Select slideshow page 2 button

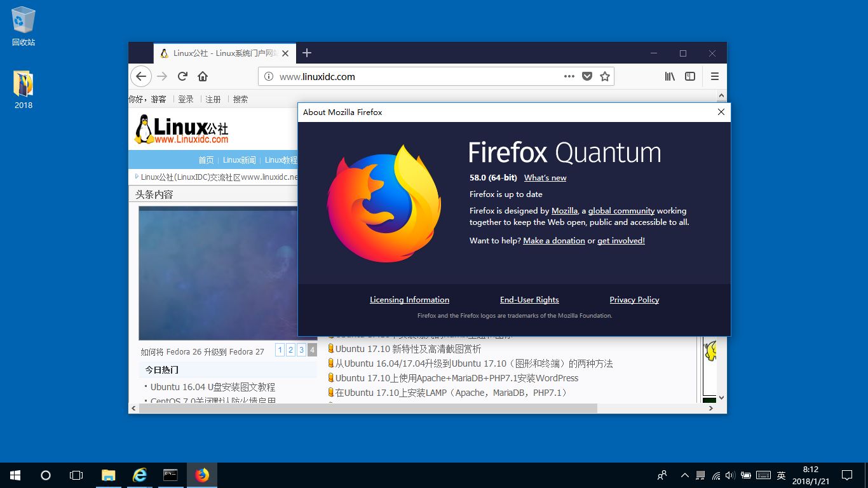tap(291, 350)
